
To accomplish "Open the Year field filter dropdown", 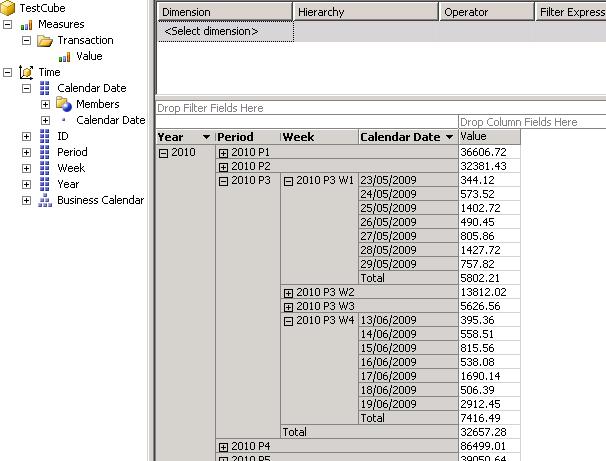I will point(206,137).
